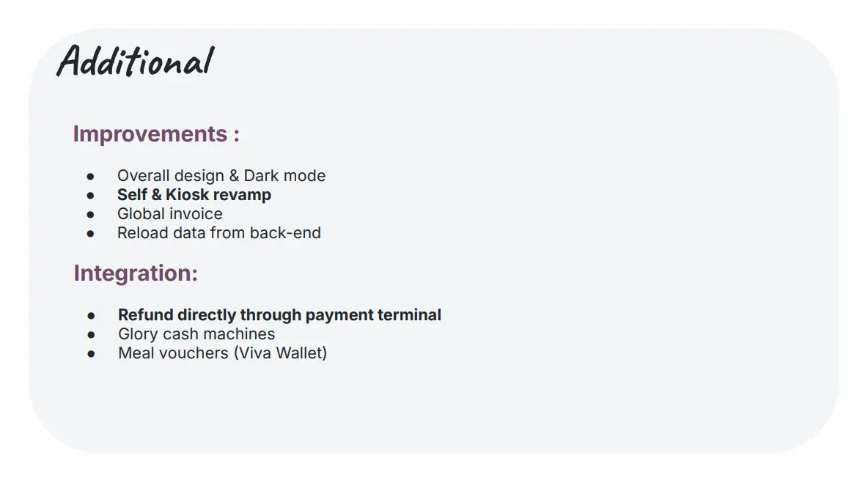Click the words 'Dark mode' in first bullet

284,176
